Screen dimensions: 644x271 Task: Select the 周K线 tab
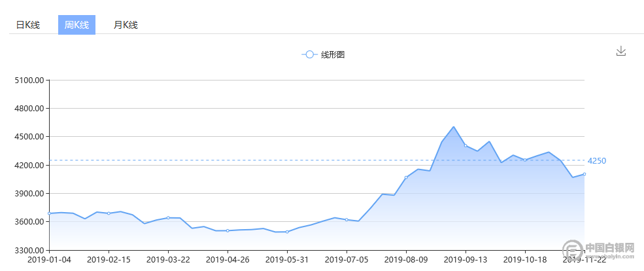pyautogui.click(x=76, y=25)
